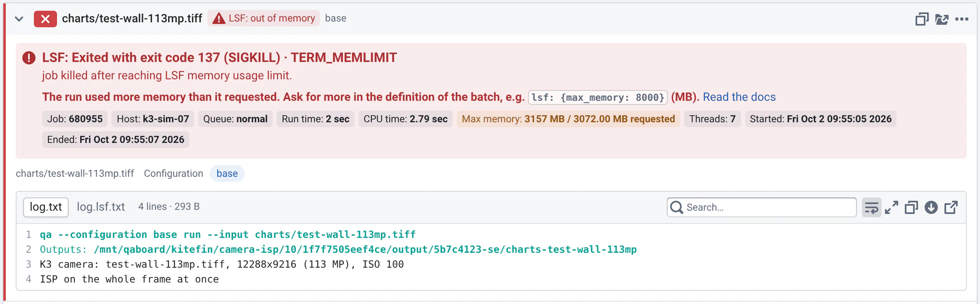This screenshot has height=304, width=980.
Task: Click the 'base' label in the header row
Action: pos(335,18)
